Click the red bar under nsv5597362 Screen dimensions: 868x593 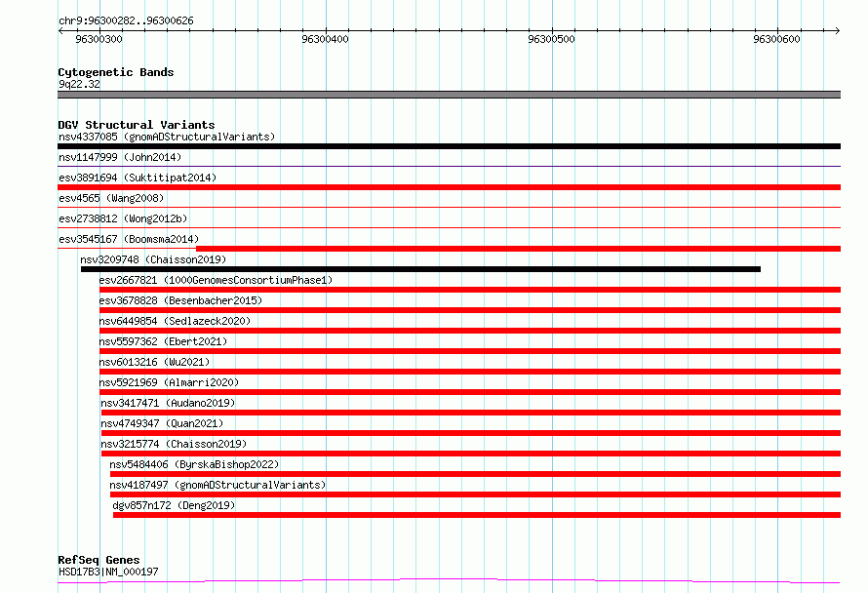coord(470,351)
